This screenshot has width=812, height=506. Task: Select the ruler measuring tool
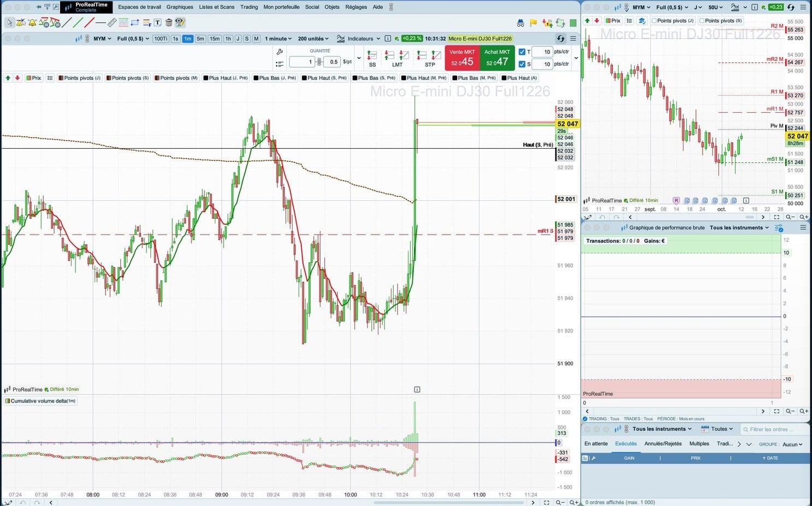click(x=112, y=22)
